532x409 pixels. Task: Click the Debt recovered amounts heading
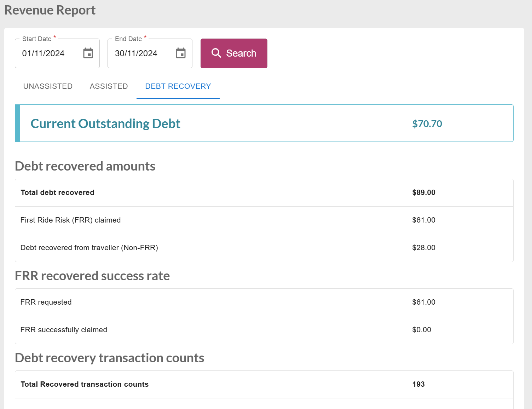(85, 166)
